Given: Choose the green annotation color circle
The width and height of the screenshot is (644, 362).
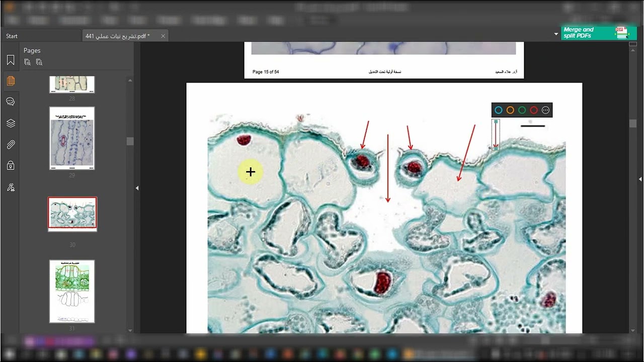Looking at the screenshot, I should tap(522, 110).
